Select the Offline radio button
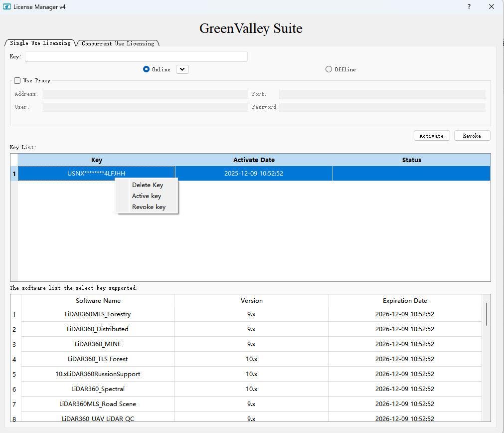 pyautogui.click(x=329, y=69)
